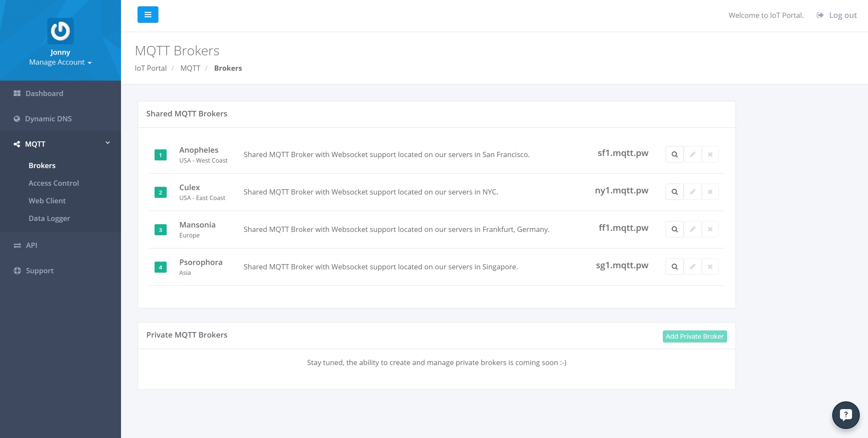
Task: View details of Culex broker (magnifier)
Action: [675, 192]
